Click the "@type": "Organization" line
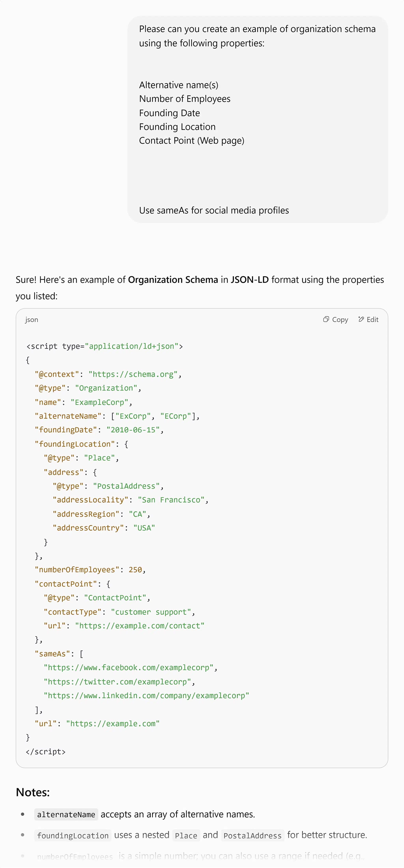This screenshot has width=404, height=868. pos(88,388)
